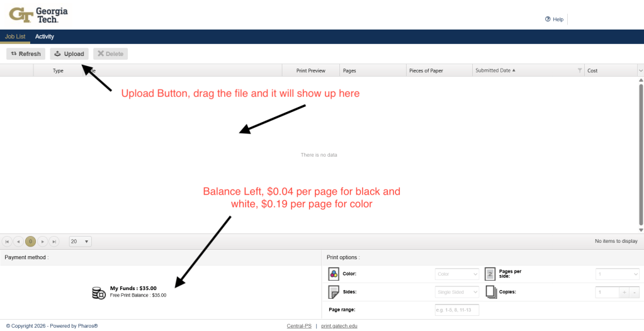Click the Pages per side icon
The width and height of the screenshot is (644, 331).
tap(490, 274)
